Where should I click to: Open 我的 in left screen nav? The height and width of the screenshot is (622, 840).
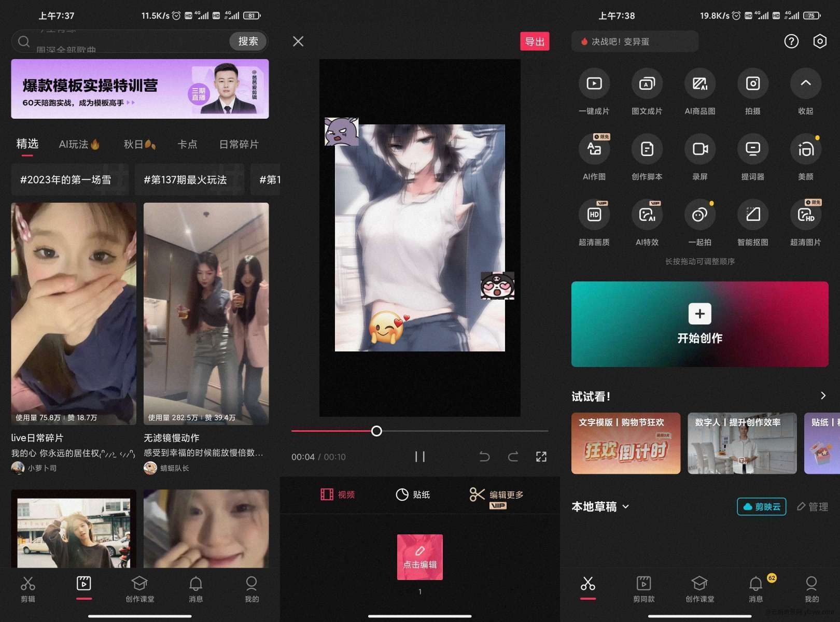pos(251,589)
